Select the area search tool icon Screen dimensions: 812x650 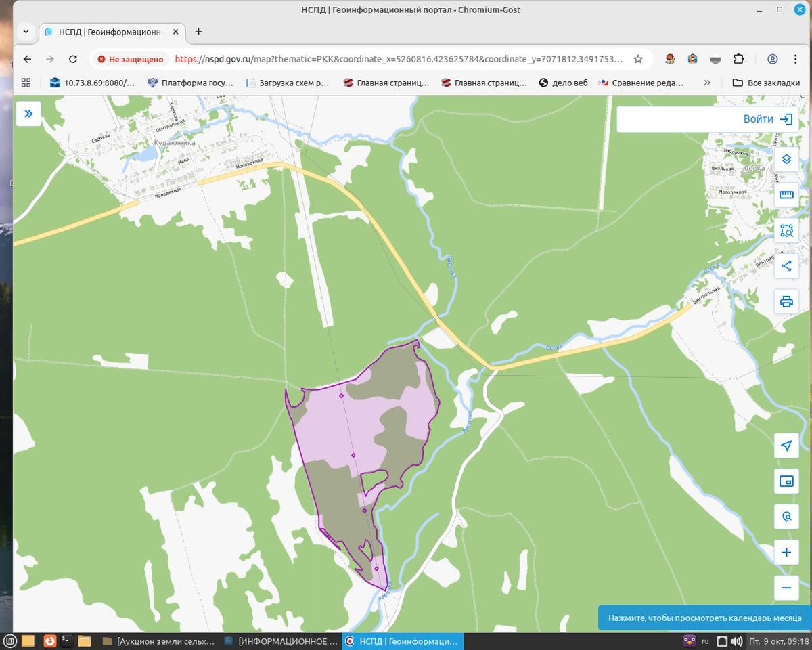coord(786,230)
